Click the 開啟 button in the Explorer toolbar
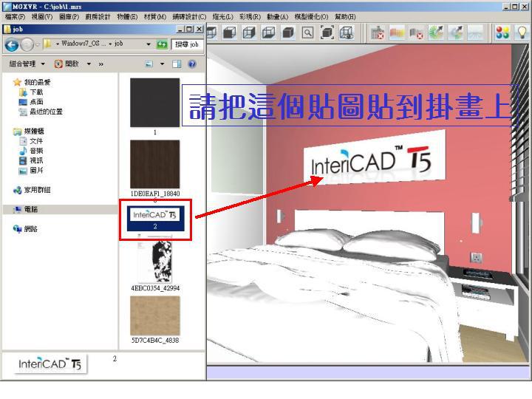 point(66,64)
